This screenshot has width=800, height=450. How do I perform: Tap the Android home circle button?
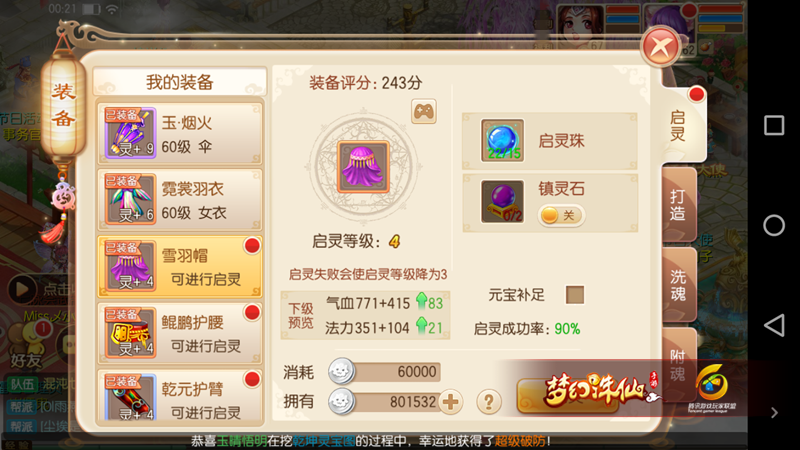pyautogui.click(x=774, y=225)
